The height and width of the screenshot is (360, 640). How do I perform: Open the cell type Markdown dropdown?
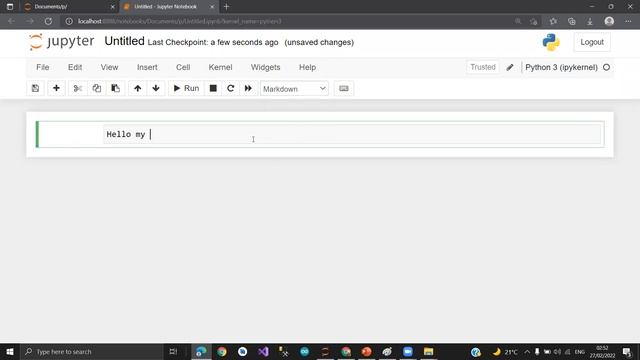coord(294,89)
